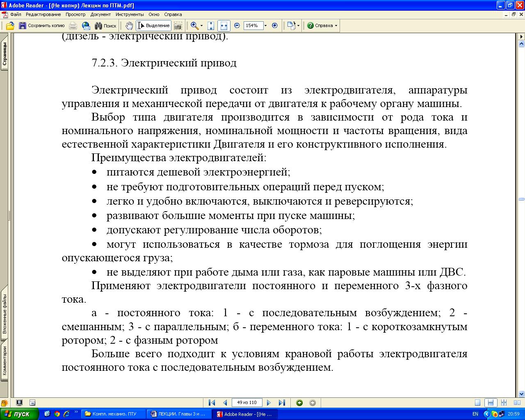The height and width of the screenshot is (420, 525).
Task: Expand the zoom tool dropdown arrow
Action: (201, 25)
